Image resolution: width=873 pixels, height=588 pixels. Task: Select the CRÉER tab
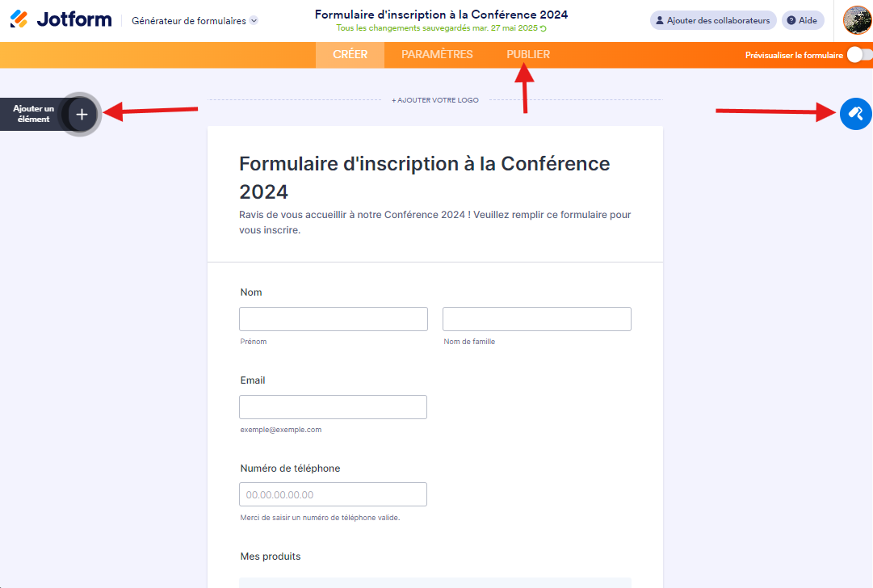tap(350, 55)
